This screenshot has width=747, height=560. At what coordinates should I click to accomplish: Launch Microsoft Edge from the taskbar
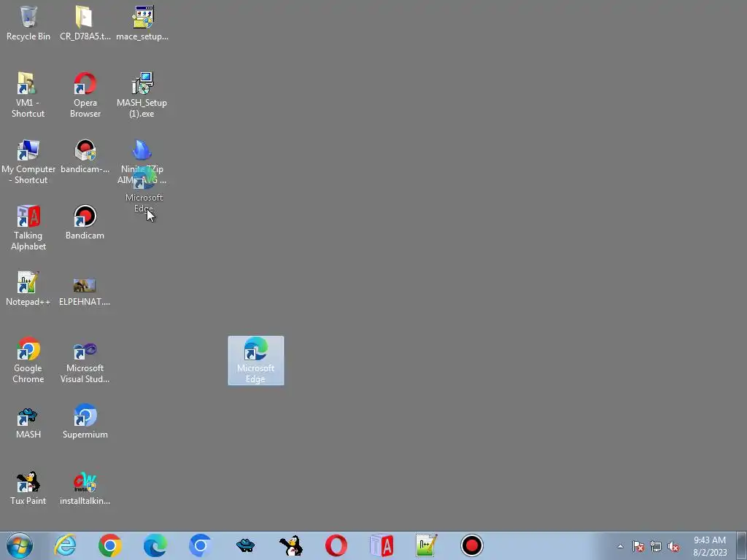tap(155, 545)
